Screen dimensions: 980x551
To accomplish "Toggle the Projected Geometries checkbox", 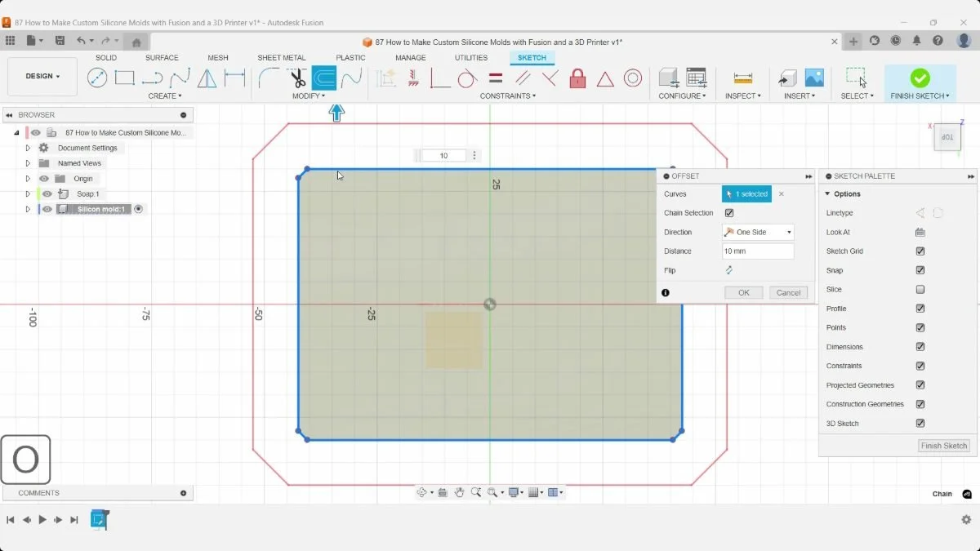I will pyautogui.click(x=920, y=385).
